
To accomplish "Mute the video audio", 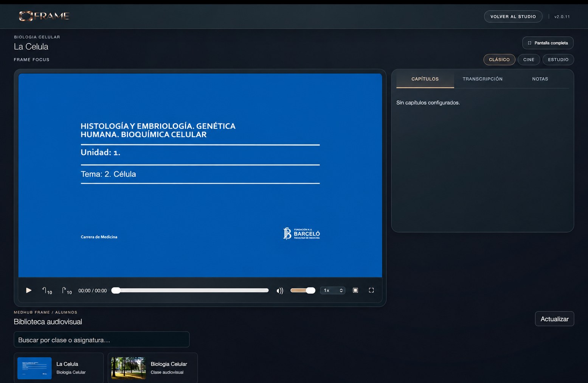I will tap(280, 290).
